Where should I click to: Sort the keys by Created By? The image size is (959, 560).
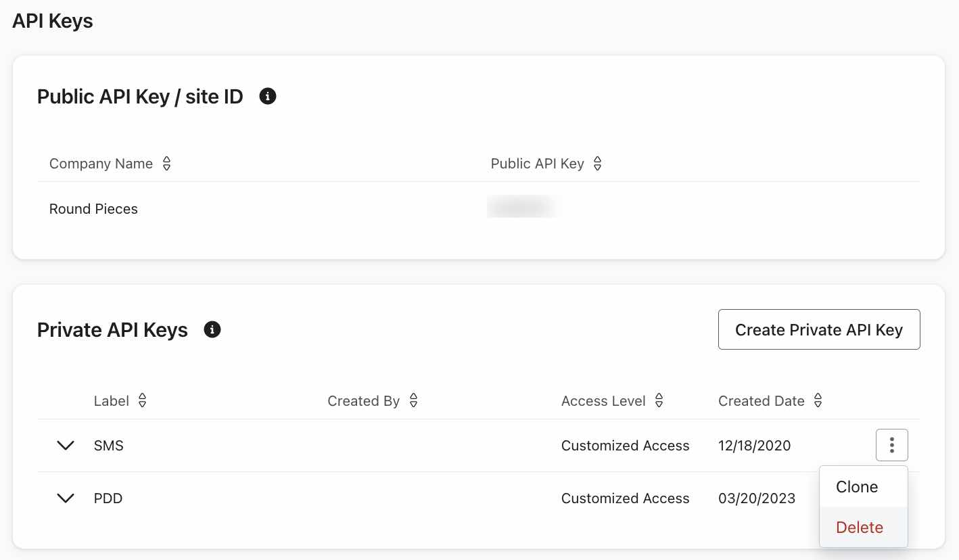pos(413,400)
